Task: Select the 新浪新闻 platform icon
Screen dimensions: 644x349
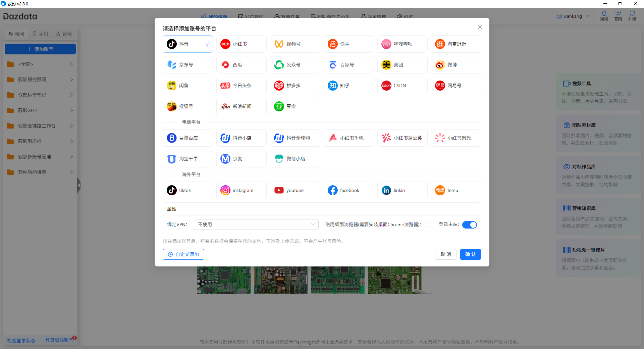Action: 225,106
